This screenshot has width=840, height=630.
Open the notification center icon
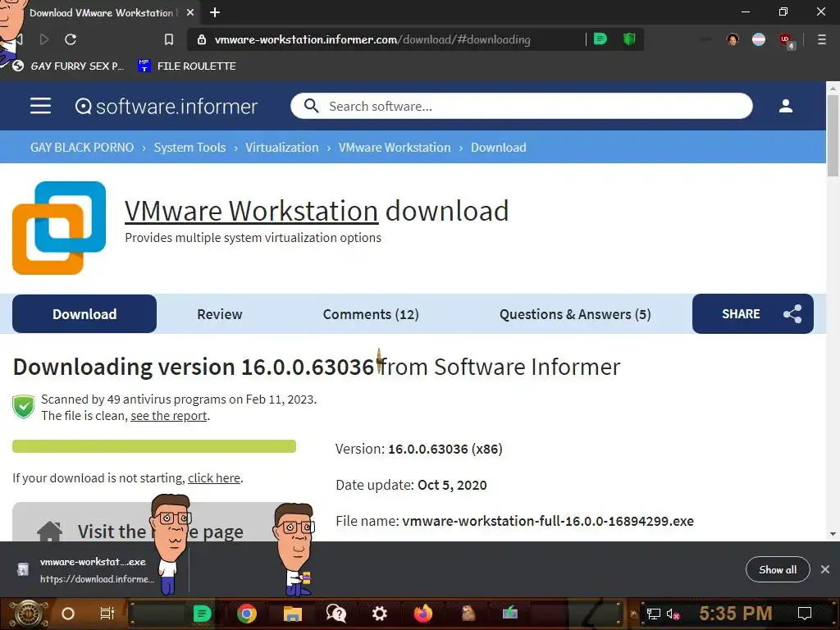(x=804, y=614)
